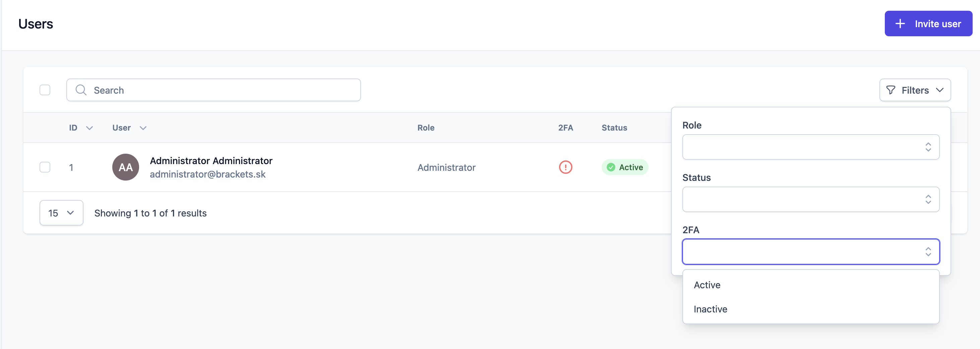Focus the Search input field
Viewport: 980px width, 349px height.
pos(213,90)
